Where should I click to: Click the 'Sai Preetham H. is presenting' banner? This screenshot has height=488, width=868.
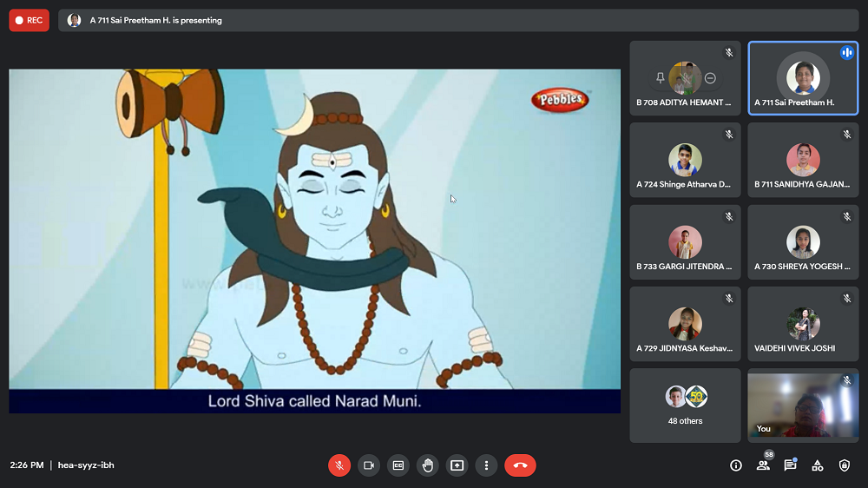pyautogui.click(x=156, y=20)
